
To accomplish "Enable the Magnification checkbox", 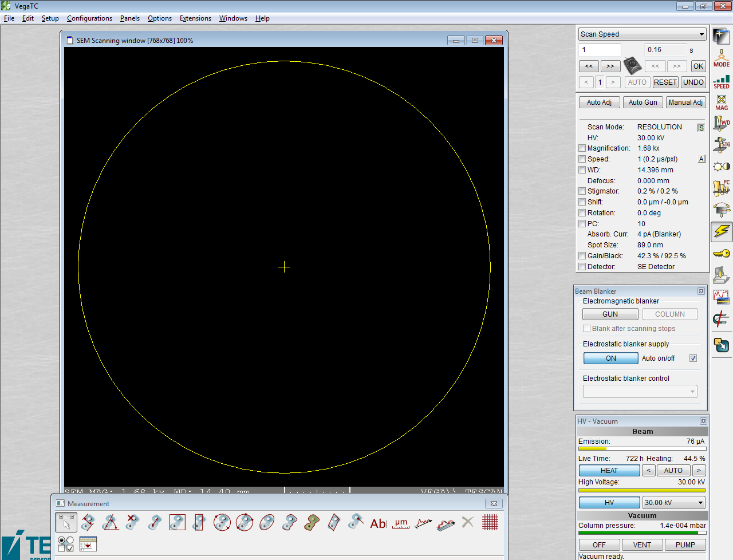I will pyautogui.click(x=582, y=148).
